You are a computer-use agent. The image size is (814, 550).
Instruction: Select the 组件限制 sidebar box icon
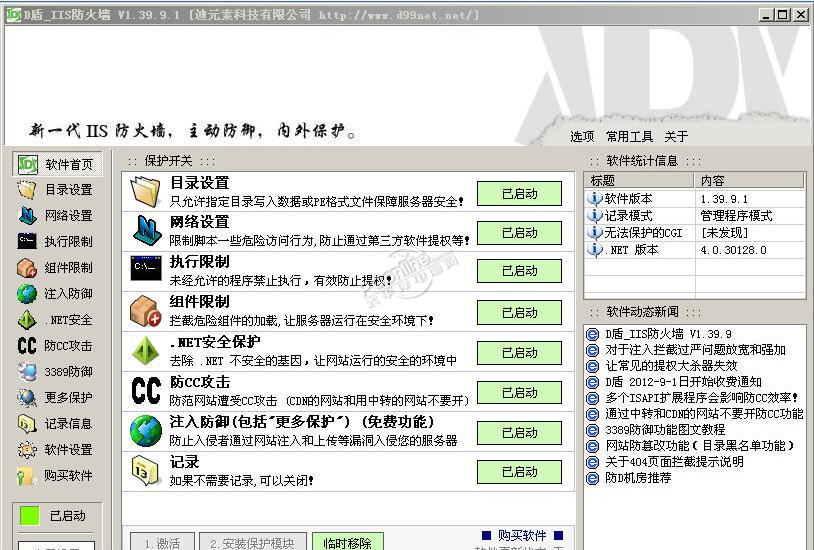click(27, 267)
